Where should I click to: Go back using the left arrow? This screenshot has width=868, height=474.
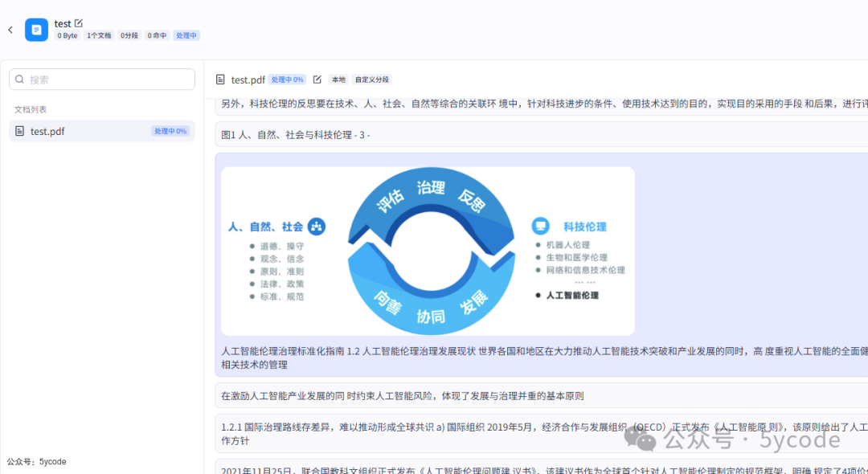[x=10, y=30]
